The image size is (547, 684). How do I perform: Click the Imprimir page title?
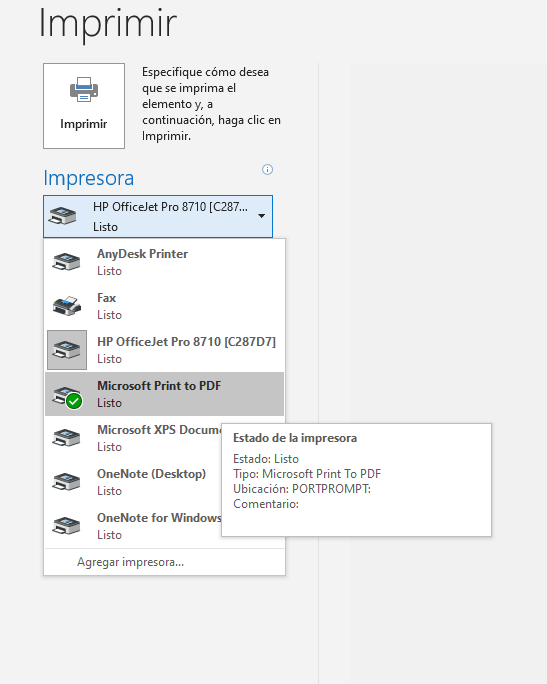click(108, 24)
